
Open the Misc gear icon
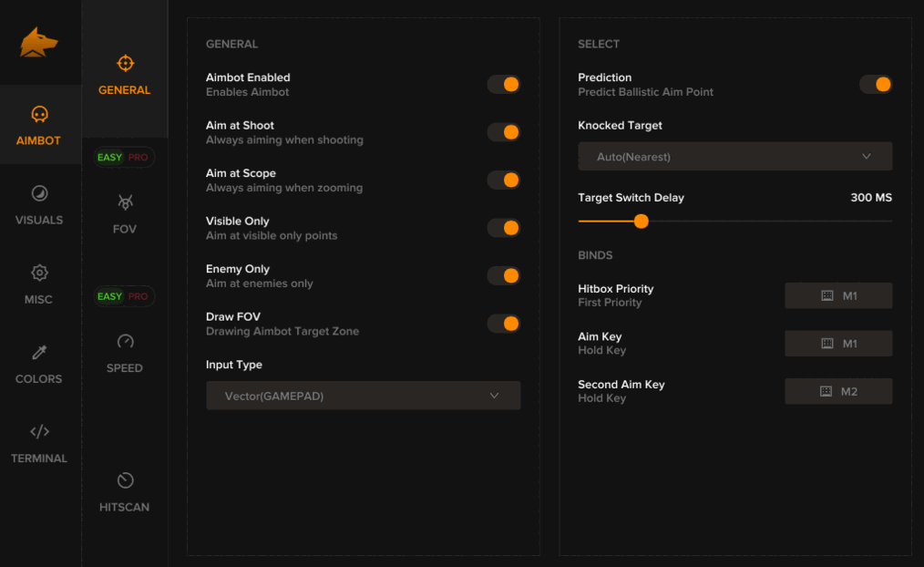[39, 273]
